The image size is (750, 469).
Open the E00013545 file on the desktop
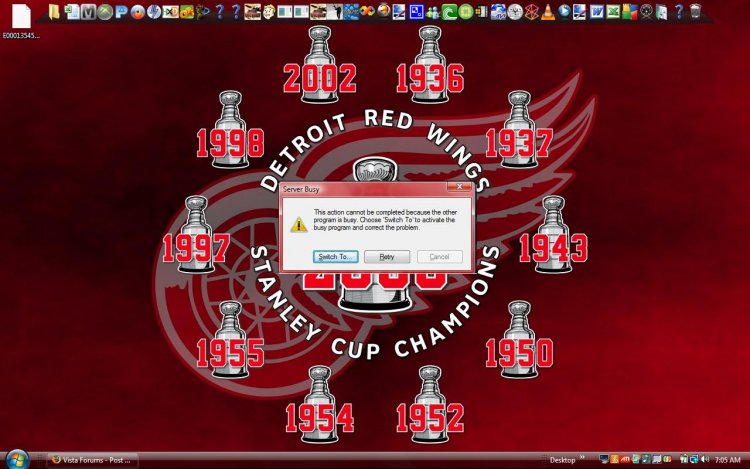21,22
